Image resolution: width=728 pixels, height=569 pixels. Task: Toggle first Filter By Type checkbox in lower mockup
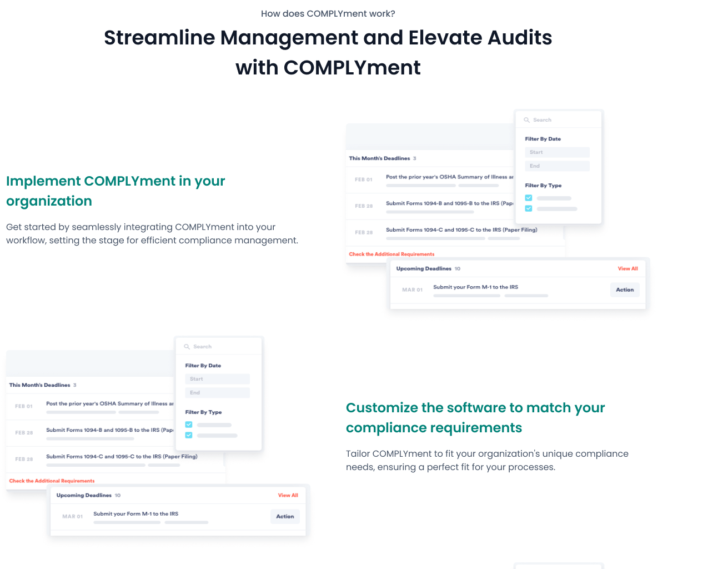(189, 425)
